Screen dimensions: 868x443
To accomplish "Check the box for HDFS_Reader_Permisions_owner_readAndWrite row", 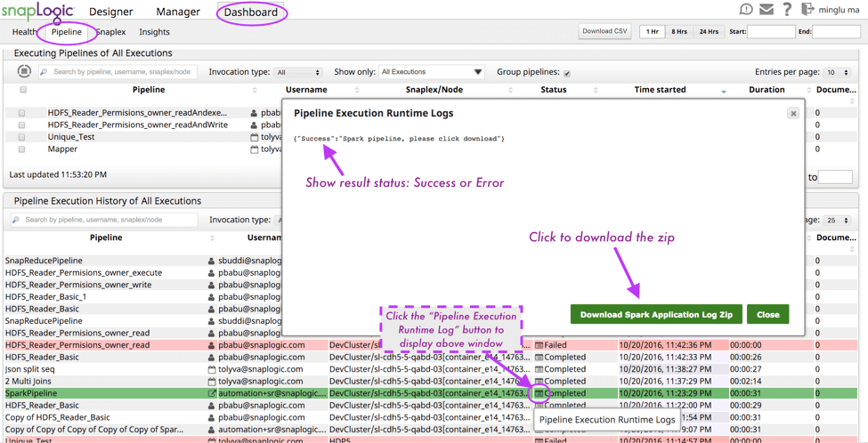I will (x=21, y=125).
